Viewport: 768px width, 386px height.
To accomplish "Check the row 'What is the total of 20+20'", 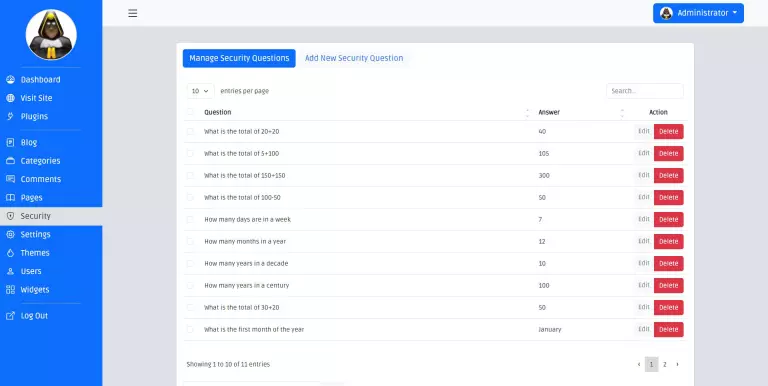I will (190, 131).
